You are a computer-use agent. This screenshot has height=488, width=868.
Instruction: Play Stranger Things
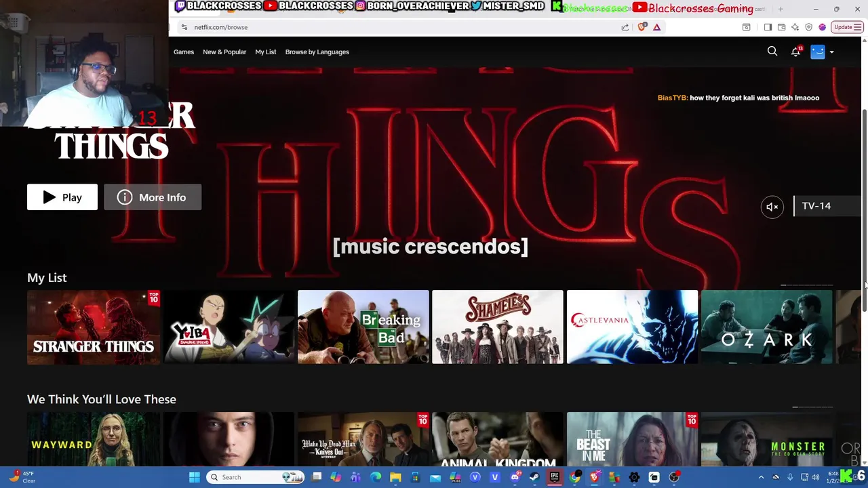coord(62,197)
